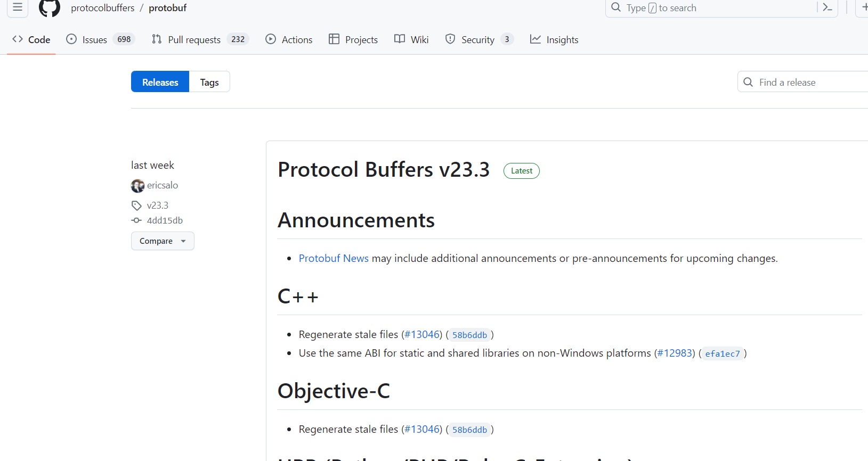This screenshot has width=868, height=461.
Task: Select the Releases button
Action: [x=160, y=82]
